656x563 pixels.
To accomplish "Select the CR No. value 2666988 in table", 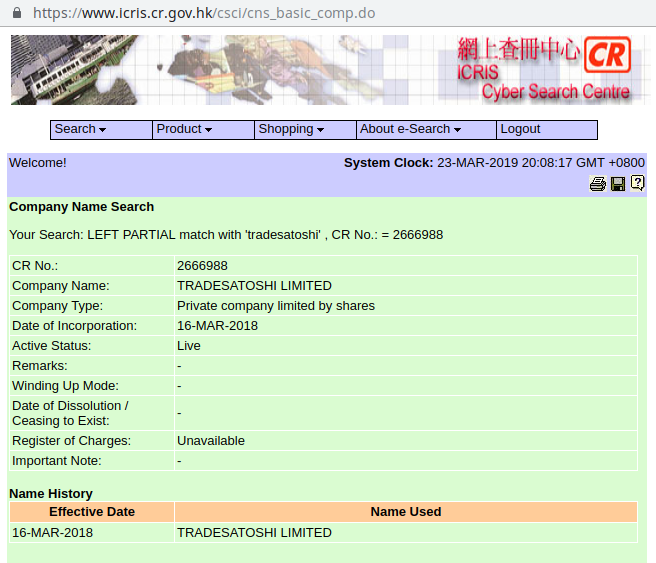I will pos(202,266).
